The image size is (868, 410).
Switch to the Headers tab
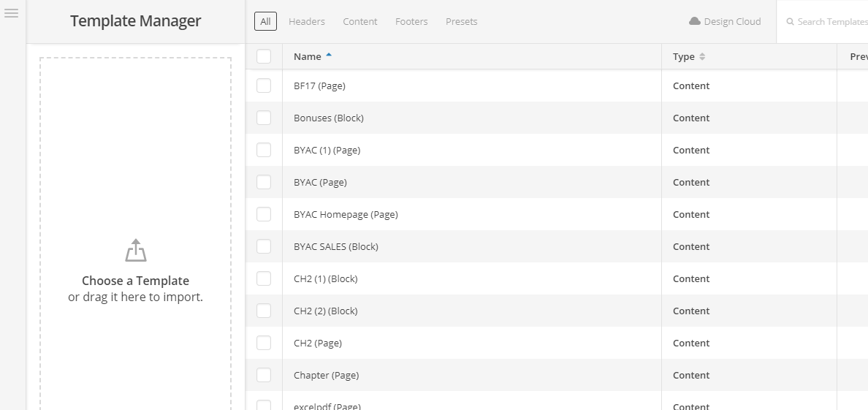pyautogui.click(x=307, y=22)
